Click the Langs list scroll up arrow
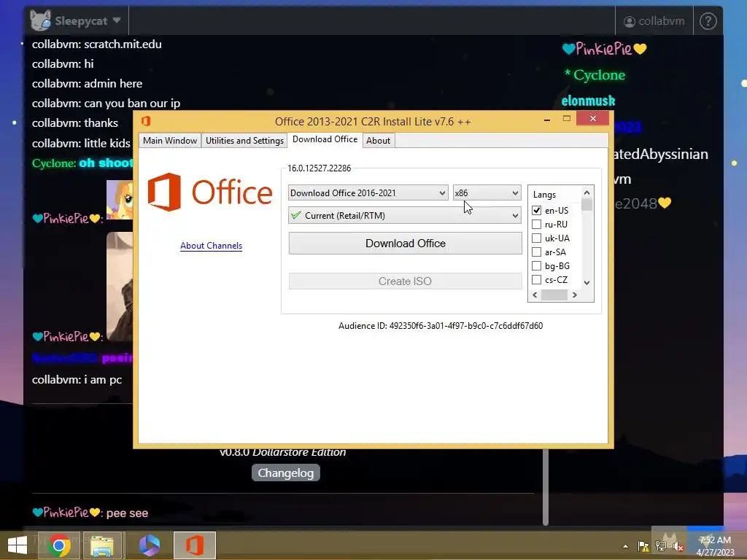This screenshot has height=560, width=747. (x=587, y=192)
